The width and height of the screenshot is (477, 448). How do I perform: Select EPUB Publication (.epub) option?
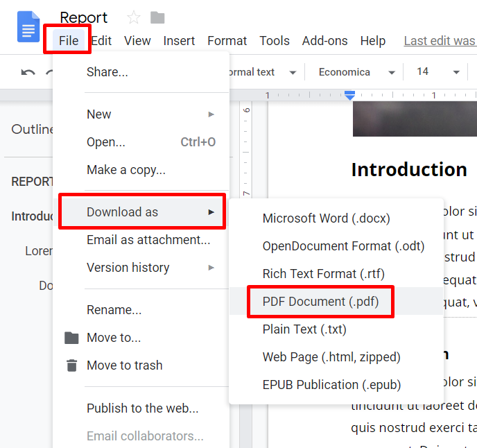(331, 385)
